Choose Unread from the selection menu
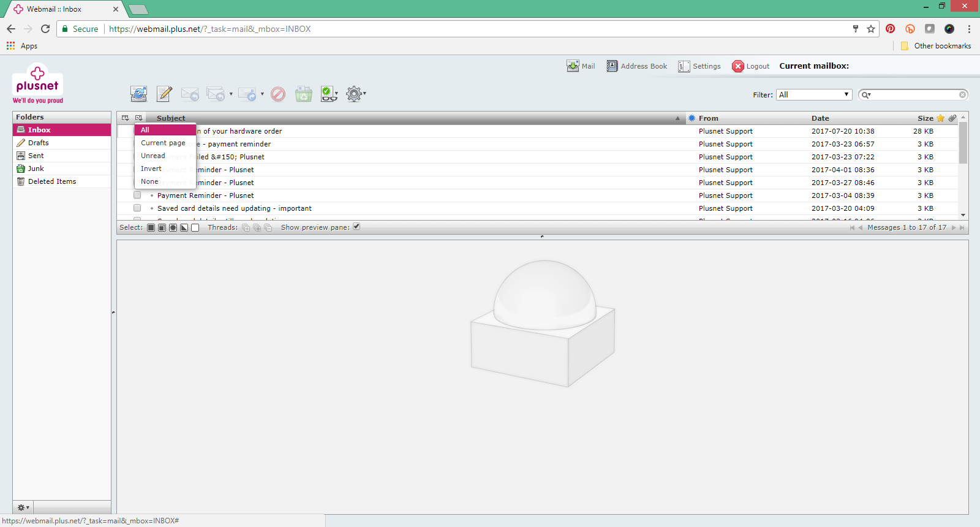 pyautogui.click(x=153, y=156)
